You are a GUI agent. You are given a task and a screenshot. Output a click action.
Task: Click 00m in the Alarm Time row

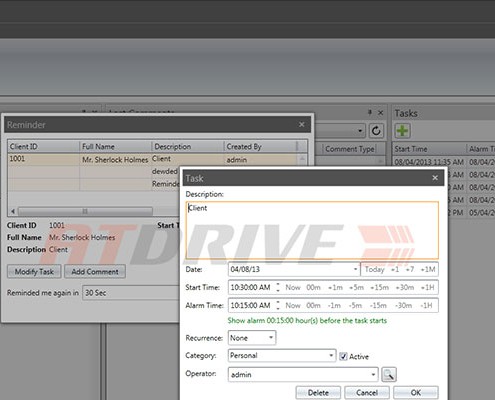tap(313, 305)
